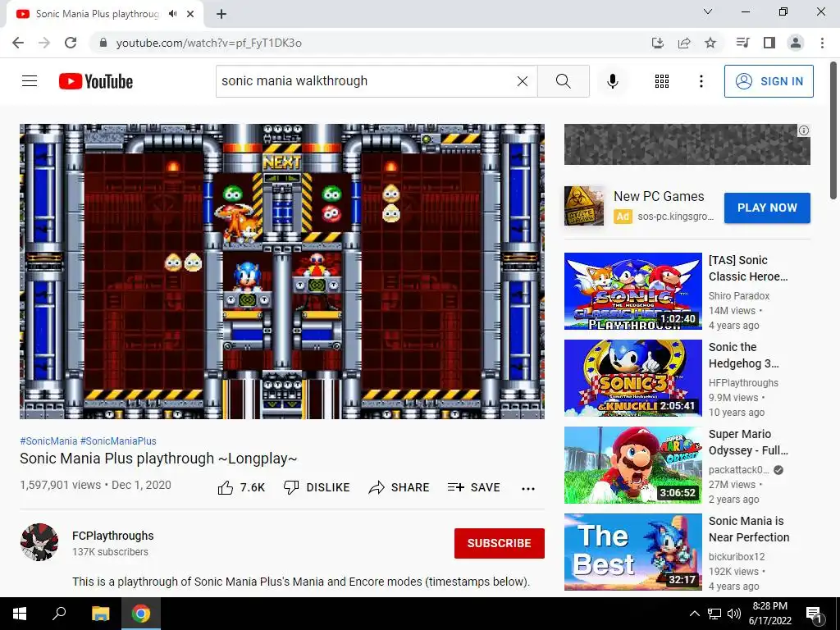Open the ad info icon
840x630 pixels.
pyautogui.click(x=804, y=130)
